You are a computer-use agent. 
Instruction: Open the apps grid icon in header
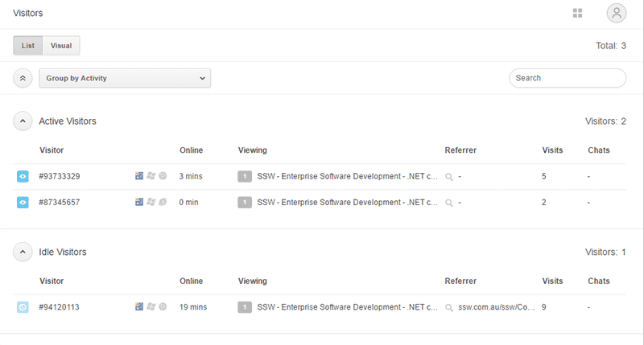pos(577,13)
